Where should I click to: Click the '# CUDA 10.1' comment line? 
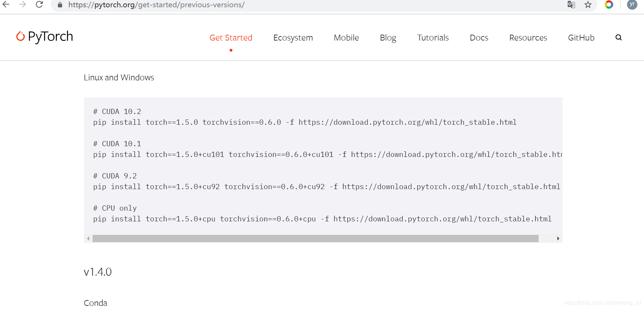[117, 144]
